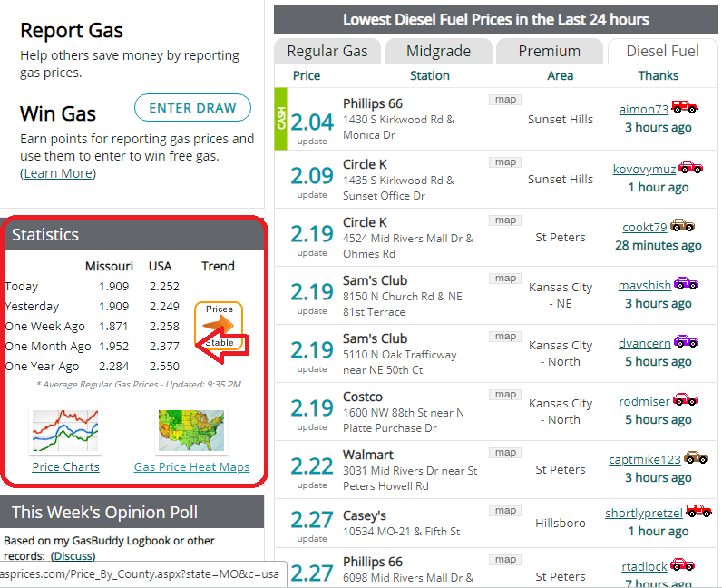Open user profile rtadlock
Screen dimensions: 722x588
pyautogui.click(x=644, y=566)
